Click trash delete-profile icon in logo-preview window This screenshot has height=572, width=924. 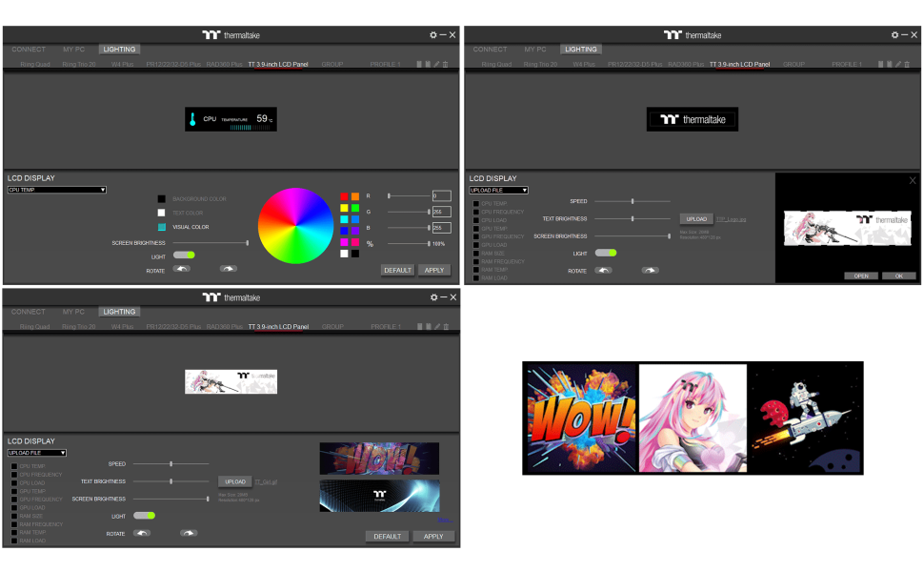(907, 64)
